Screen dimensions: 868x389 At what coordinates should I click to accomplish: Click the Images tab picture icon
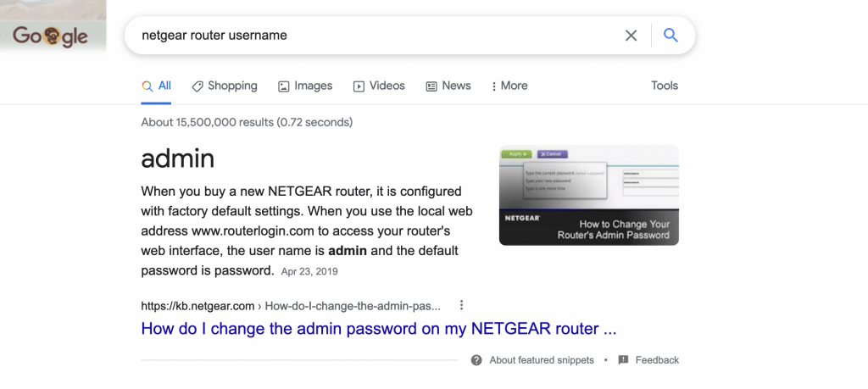click(284, 86)
